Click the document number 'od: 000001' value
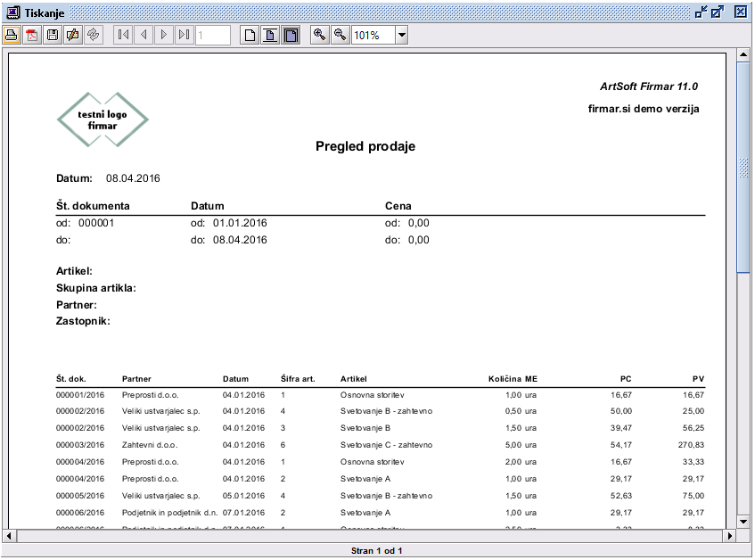This screenshot has height=560, width=755. pyautogui.click(x=86, y=223)
